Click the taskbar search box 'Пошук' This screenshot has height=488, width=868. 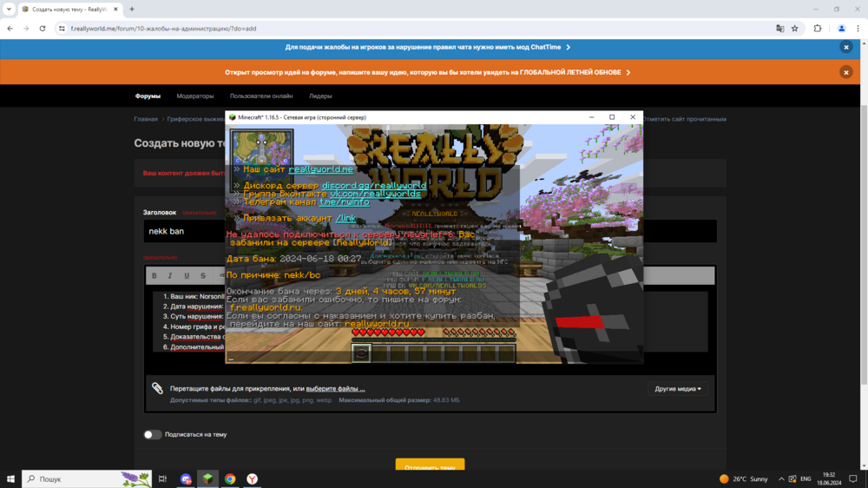pos(86,479)
